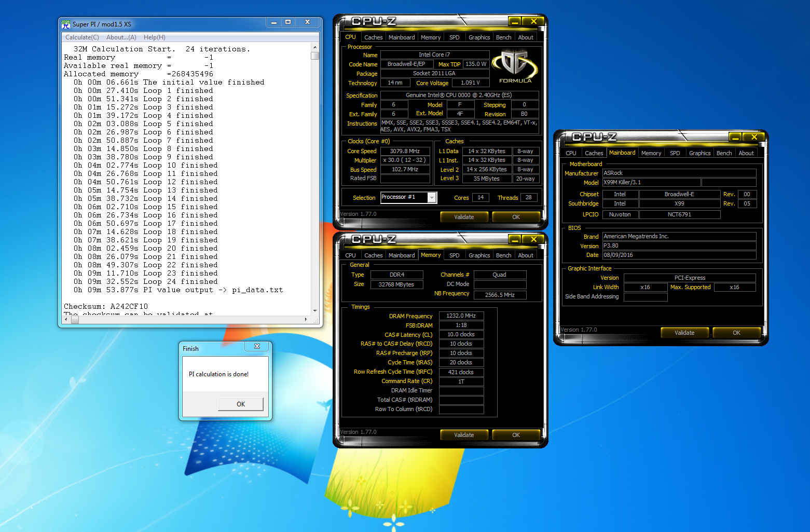Click OK in the Memory tab window

pyautogui.click(x=516, y=435)
